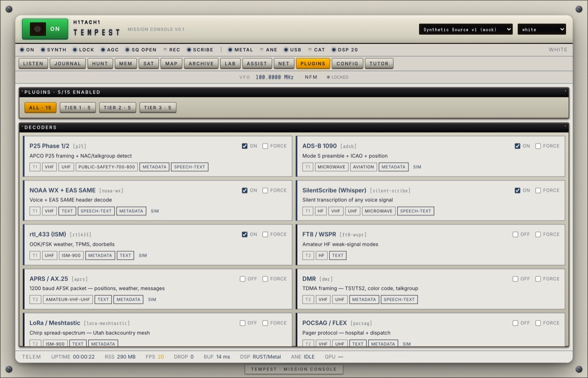Select the MAP tab
This screenshot has width=588, height=378.
point(172,64)
